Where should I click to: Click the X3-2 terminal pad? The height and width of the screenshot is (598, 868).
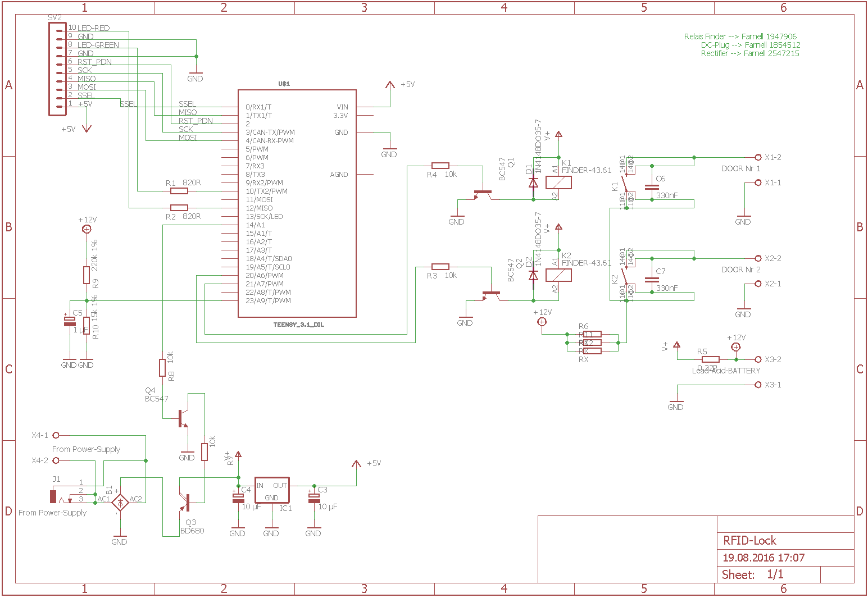(x=758, y=359)
